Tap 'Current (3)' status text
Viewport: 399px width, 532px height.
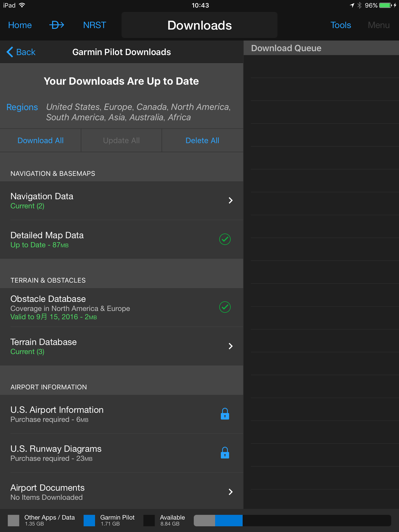tap(27, 351)
